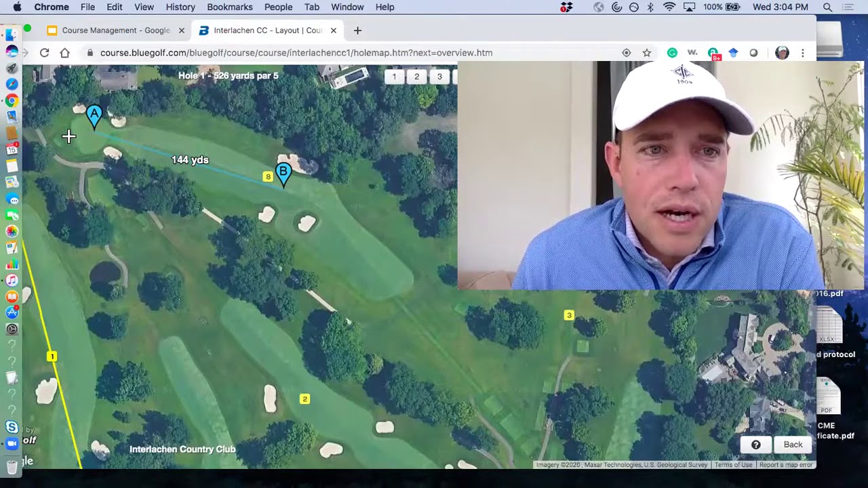Reload the page
This screenshot has width=868, height=488.
(x=44, y=53)
